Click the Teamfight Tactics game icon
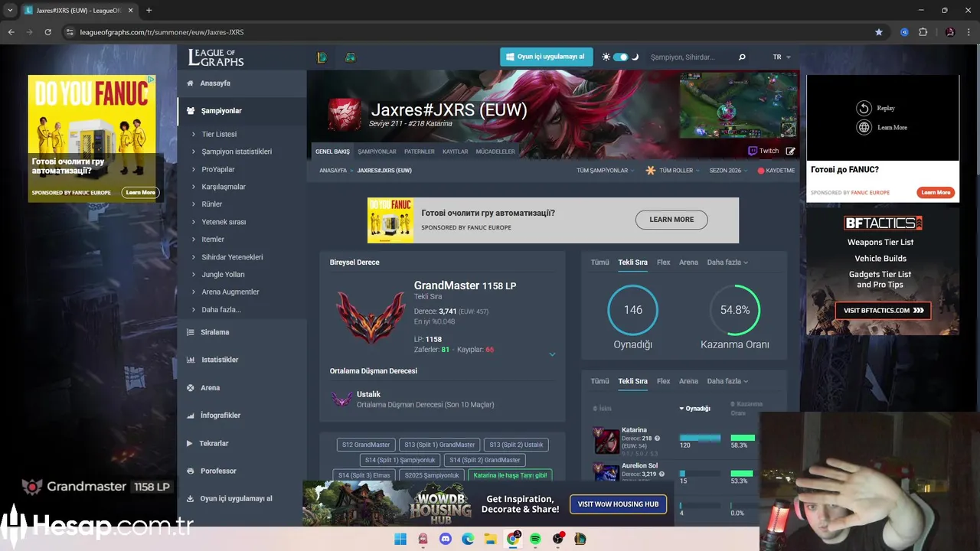Viewport: 980px width, 551px height. [350, 57]
